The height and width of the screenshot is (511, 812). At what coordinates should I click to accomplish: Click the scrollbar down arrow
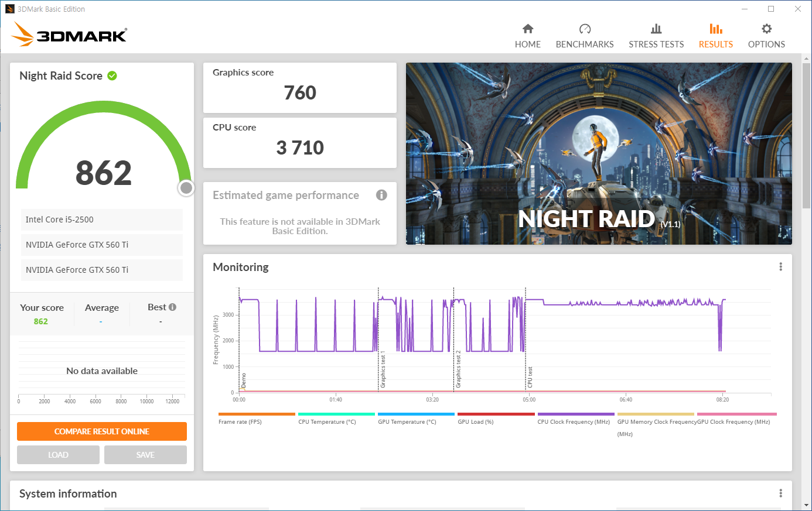tap(807, 505)
